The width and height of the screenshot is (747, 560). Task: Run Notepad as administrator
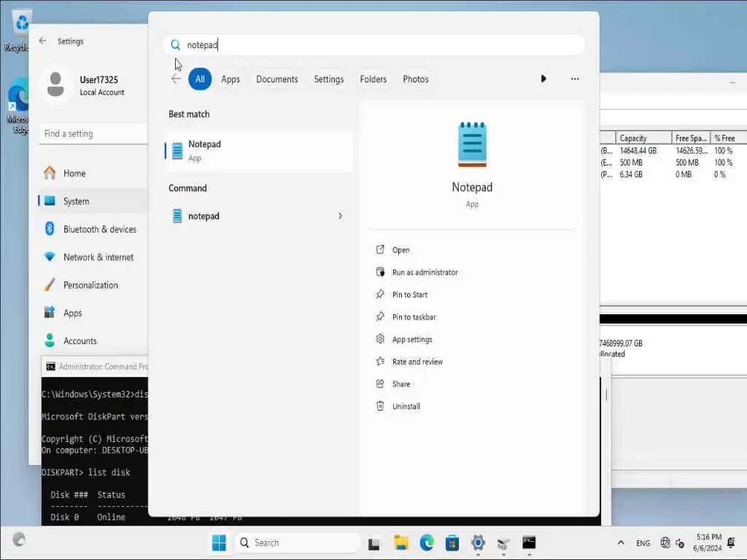[425, 273]
